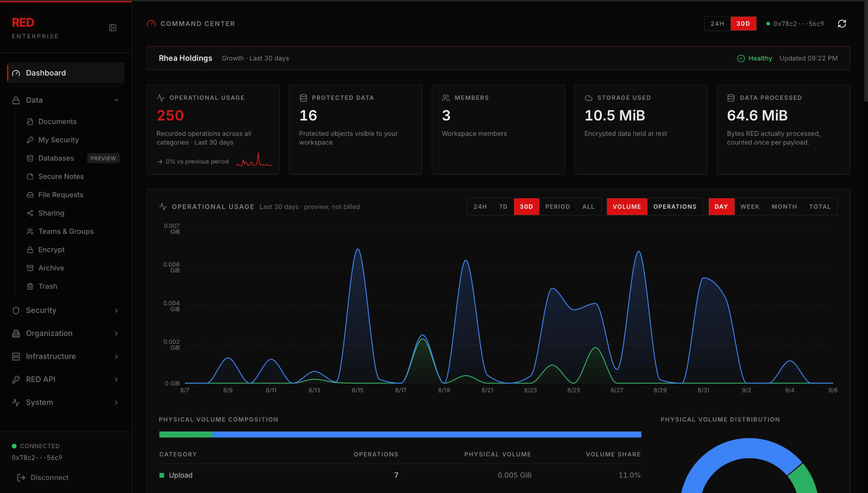Click the Operational Usage 250 card

click(x=213, y=130)
